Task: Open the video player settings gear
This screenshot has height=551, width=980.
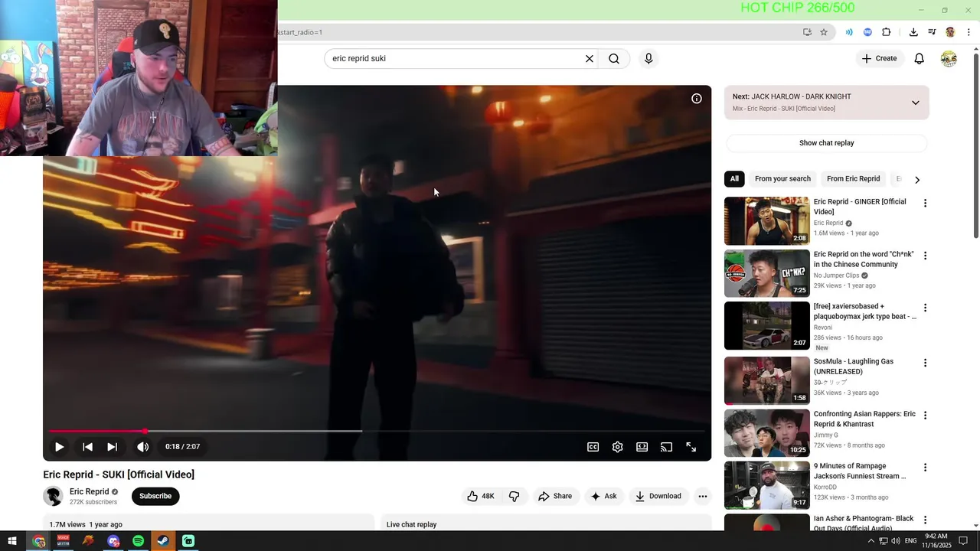Action: [x=617, y=447]
